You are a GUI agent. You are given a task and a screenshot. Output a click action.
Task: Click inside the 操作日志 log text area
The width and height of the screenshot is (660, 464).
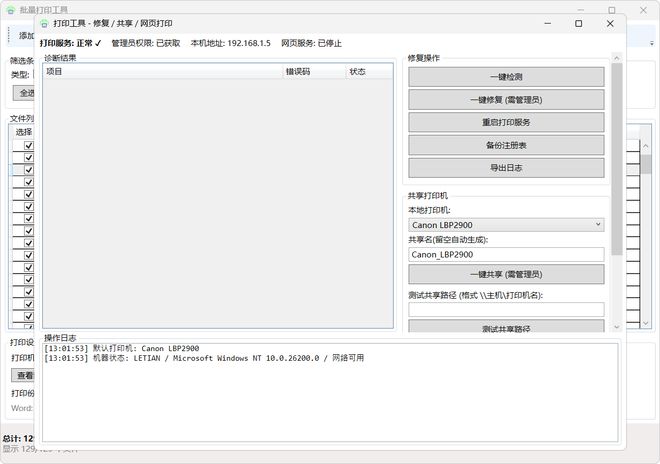click(x=330, y=392)
